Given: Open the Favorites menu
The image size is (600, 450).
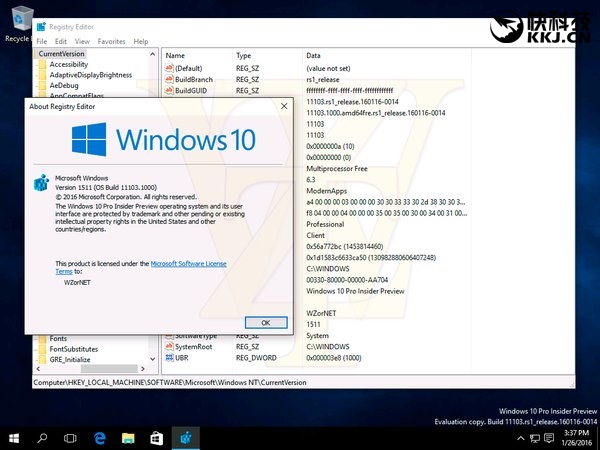Looking at the screenshot, I should coord(111,41).
